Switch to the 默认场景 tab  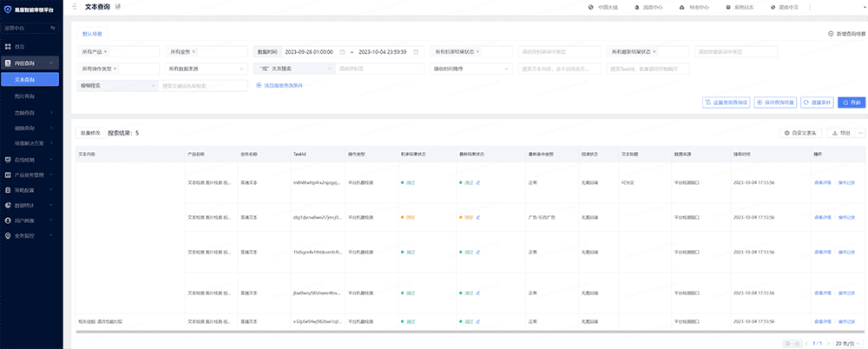(x=91, y=33)
